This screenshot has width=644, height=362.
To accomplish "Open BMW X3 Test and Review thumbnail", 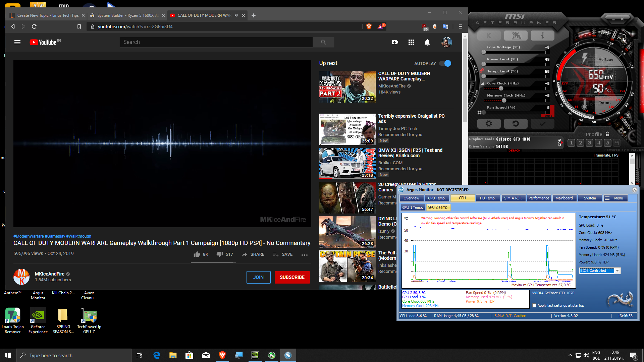I will point(347,163).
